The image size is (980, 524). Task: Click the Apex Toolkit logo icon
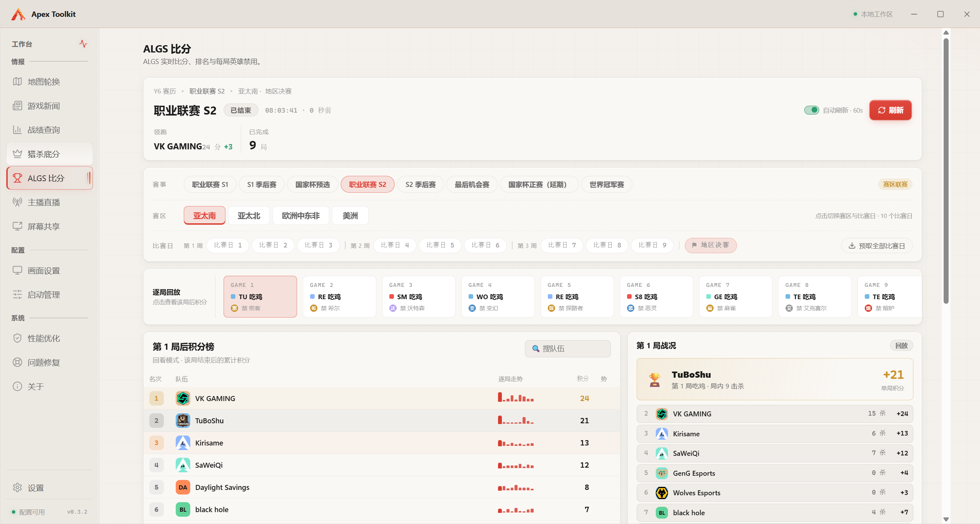[x=18, y=14]
